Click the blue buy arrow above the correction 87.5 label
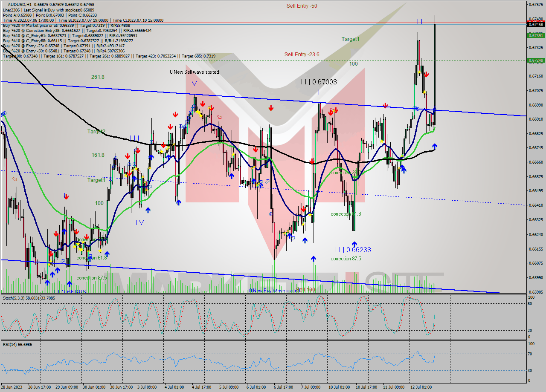Image resolution: width=546 pixels, height=392 pixels. 314,258
